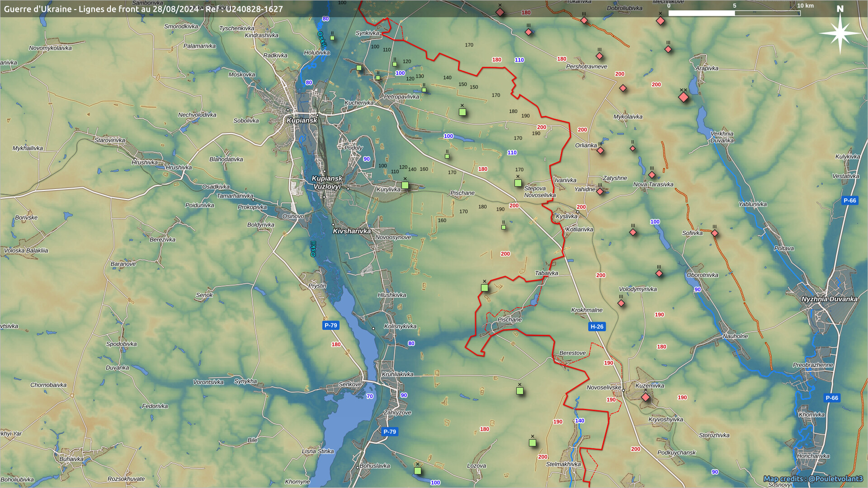Click the P-79 shield below Zahryzove

tap(390, 432)
